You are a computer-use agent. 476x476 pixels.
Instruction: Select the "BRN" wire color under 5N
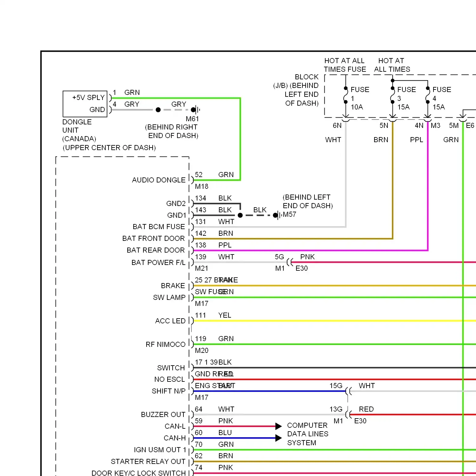click(381, 140)
